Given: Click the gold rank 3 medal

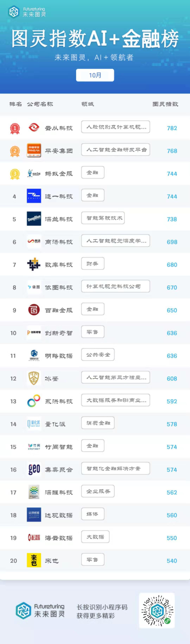Looking at the screenshot, I should (15, 174).
